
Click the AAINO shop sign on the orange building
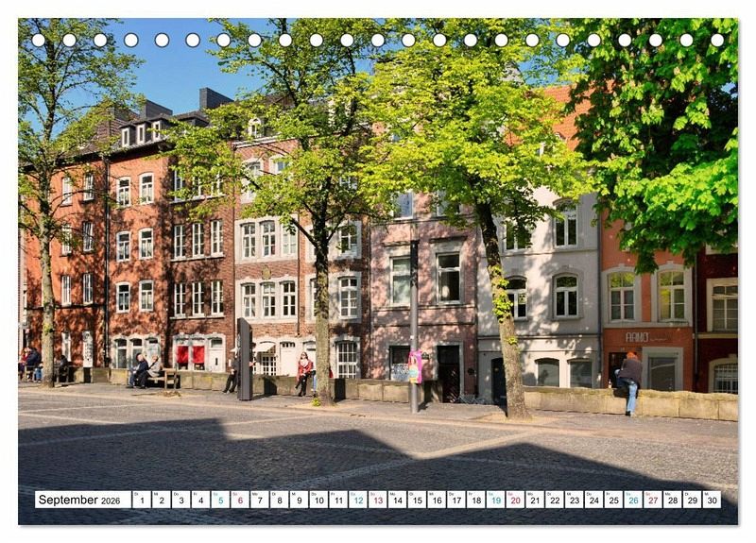coord(638,336)
